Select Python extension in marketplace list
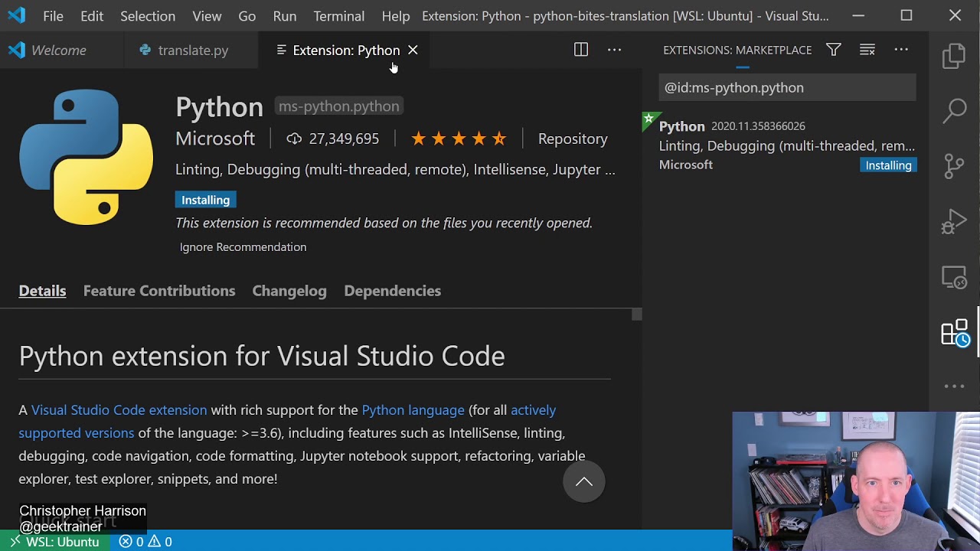 click(786, 145)
